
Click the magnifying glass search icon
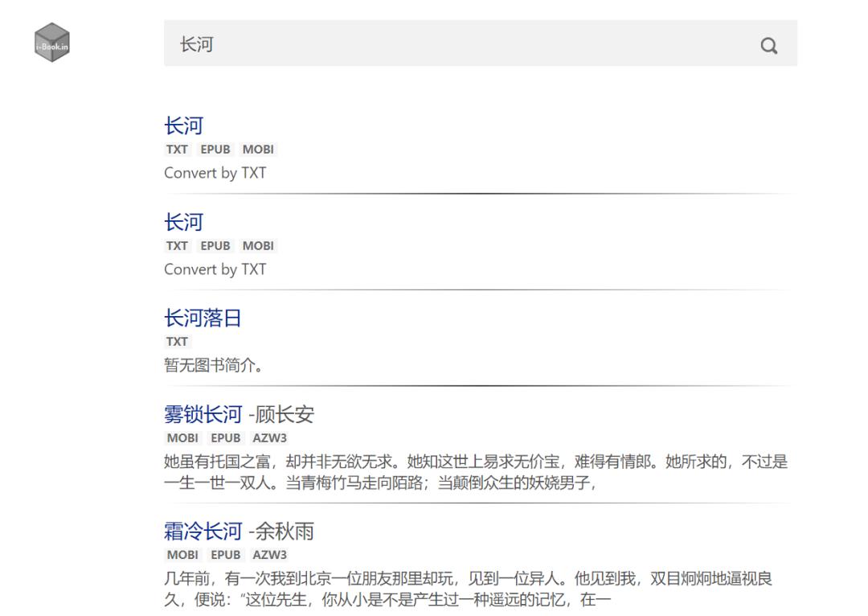(x=768, y=45)
